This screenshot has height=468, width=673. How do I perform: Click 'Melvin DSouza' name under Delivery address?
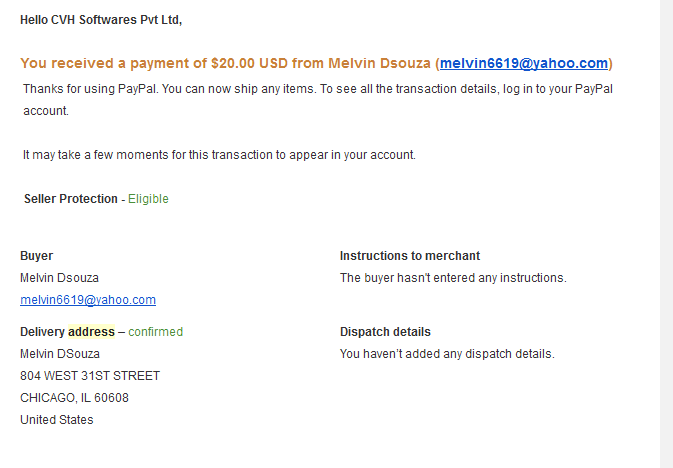60,354
